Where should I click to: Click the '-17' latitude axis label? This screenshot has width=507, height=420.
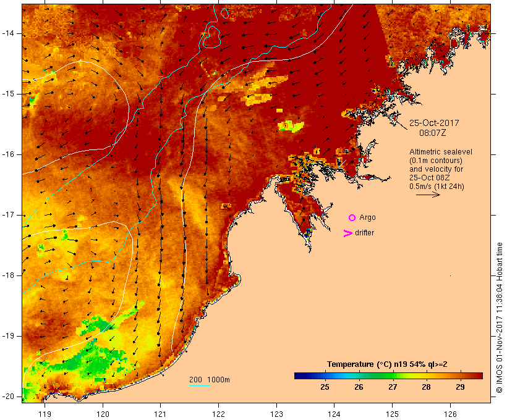(8, 215)
